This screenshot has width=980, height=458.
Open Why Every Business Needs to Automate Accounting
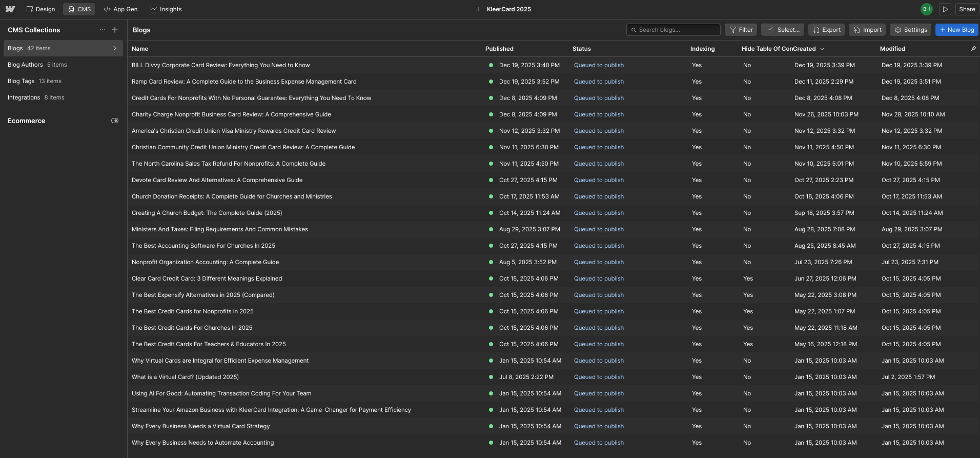[203, 443]
